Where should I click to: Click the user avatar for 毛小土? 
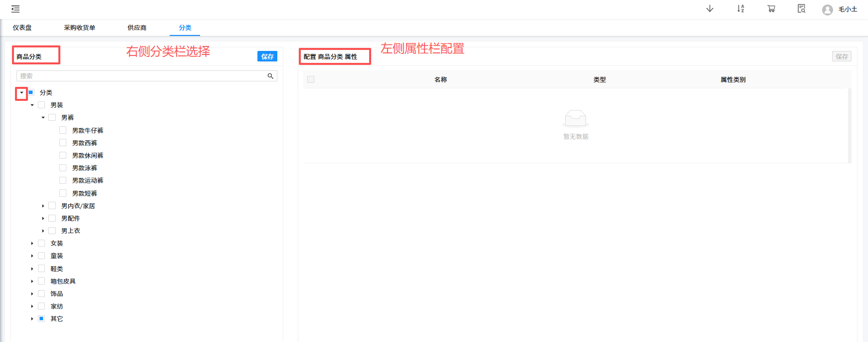point(827,10)
